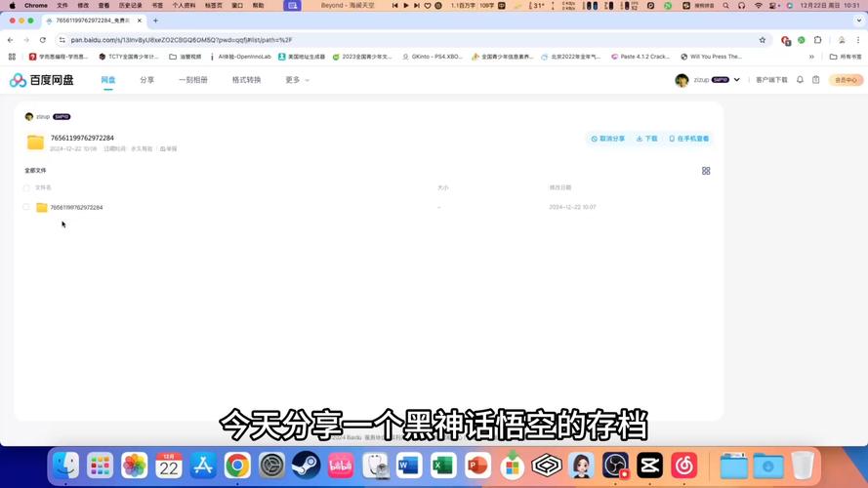Viewport: 868px width, 488px height.
Task: Open PowerPoint from the Dock
Action: (x=477, y=466)
